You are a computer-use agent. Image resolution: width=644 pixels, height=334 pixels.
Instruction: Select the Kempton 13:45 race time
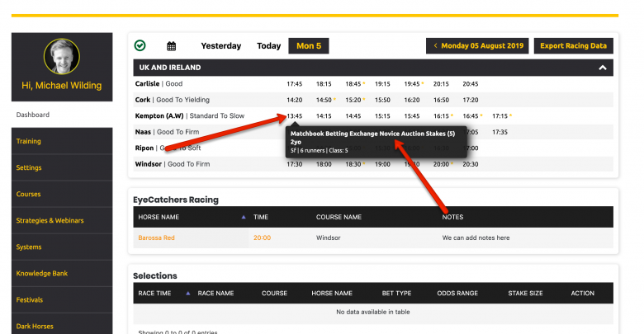295,115
